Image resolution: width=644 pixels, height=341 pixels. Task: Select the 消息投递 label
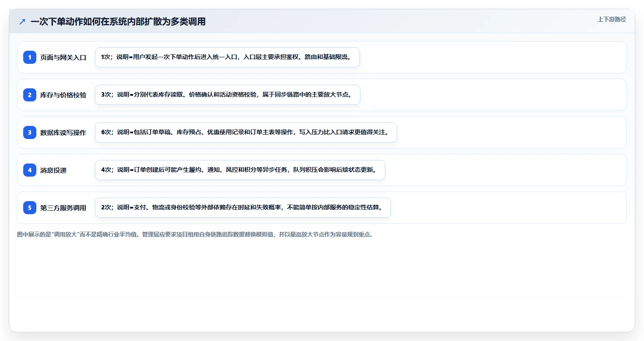pyautogui.click(x=53, y=170)
